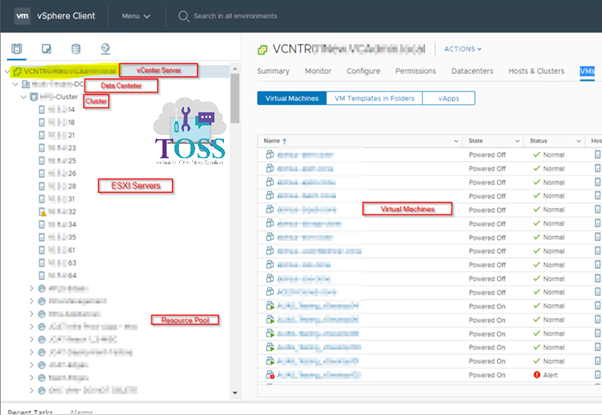602x415 pixels.
Task: Switch to the Datacenters tab
Action: (x=472, y=71)
